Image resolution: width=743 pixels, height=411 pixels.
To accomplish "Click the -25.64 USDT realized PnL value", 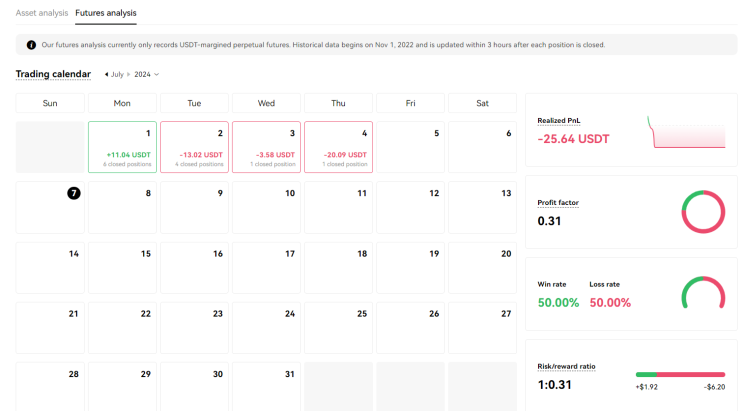I will (573, 139).
